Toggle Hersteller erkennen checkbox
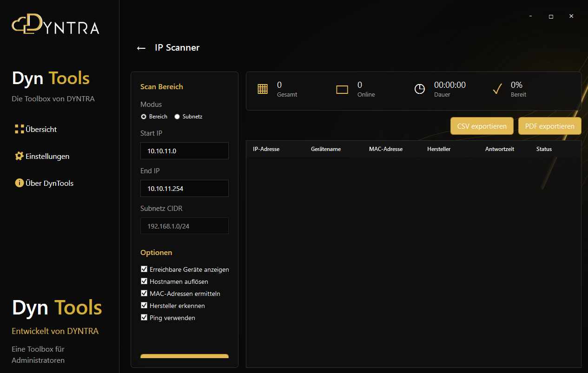 point(144,306)
